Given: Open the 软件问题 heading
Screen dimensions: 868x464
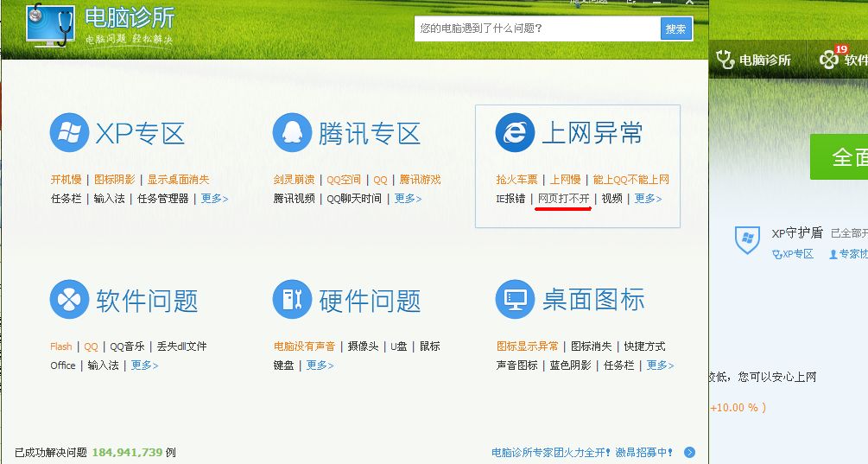Looking at the screenshot, I should 147,301.
